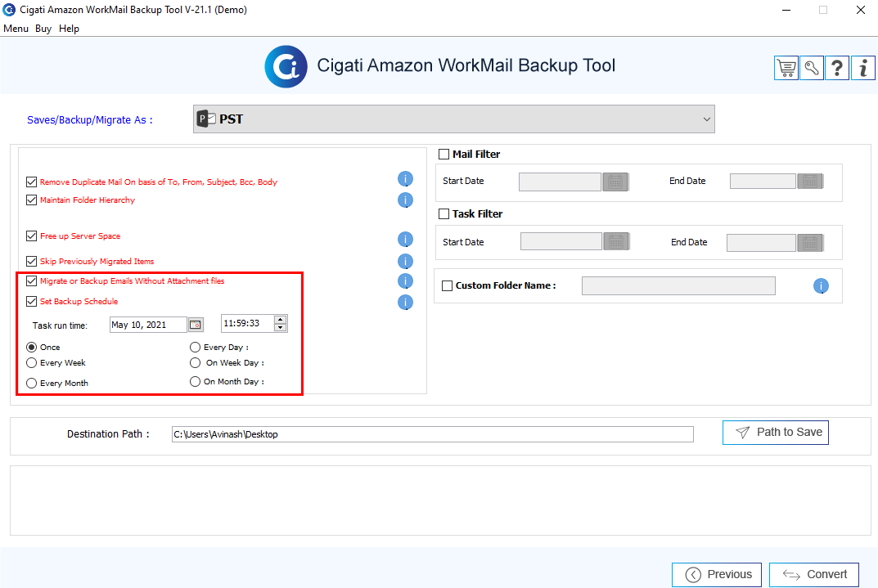Show info for Remove Duplicate Mail option

pyautogui.click(x=405, y=179)
